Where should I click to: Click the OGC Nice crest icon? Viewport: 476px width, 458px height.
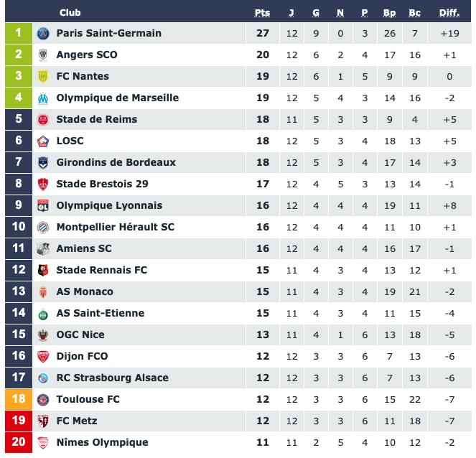pyautogui.click(x=43, y=335)
